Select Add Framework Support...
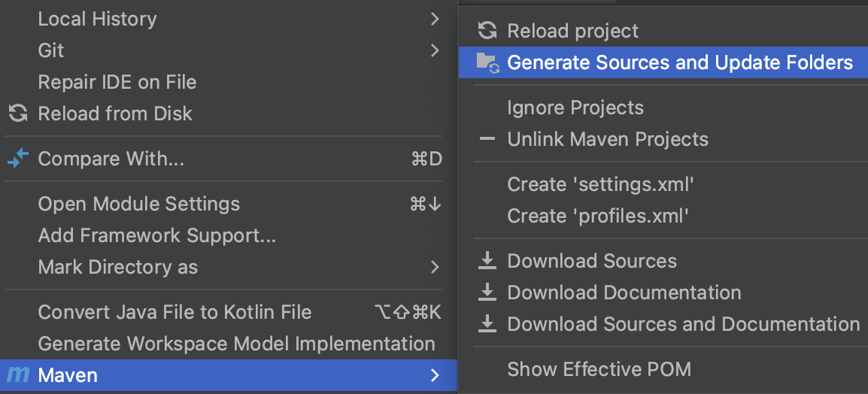The width and height of the screenshot is (868, 394). [229, 236]
